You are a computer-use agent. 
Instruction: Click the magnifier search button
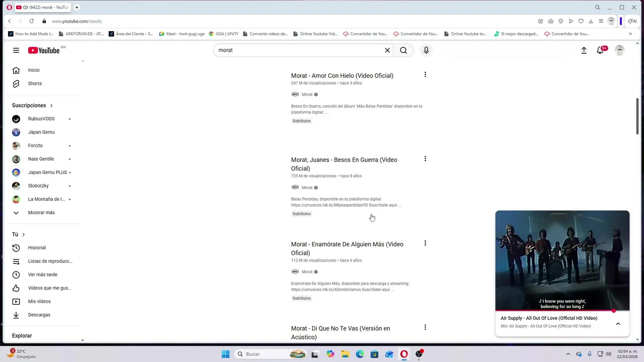pyautogui.click(x=404, y=50)
